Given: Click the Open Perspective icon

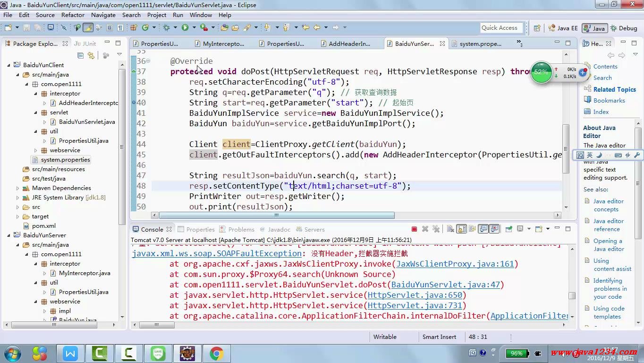Looking at the screenshot, I should point(537,28).
